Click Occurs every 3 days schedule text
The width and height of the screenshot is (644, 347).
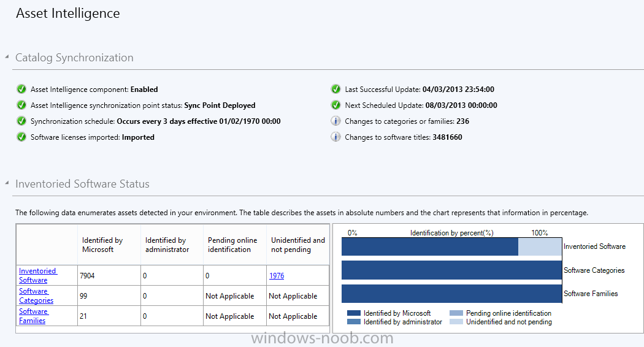pos(199,121)
